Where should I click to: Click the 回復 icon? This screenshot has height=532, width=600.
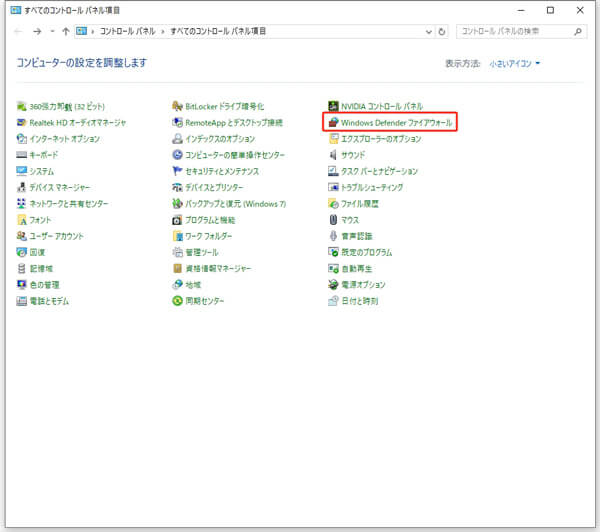[x=21, y=252]
